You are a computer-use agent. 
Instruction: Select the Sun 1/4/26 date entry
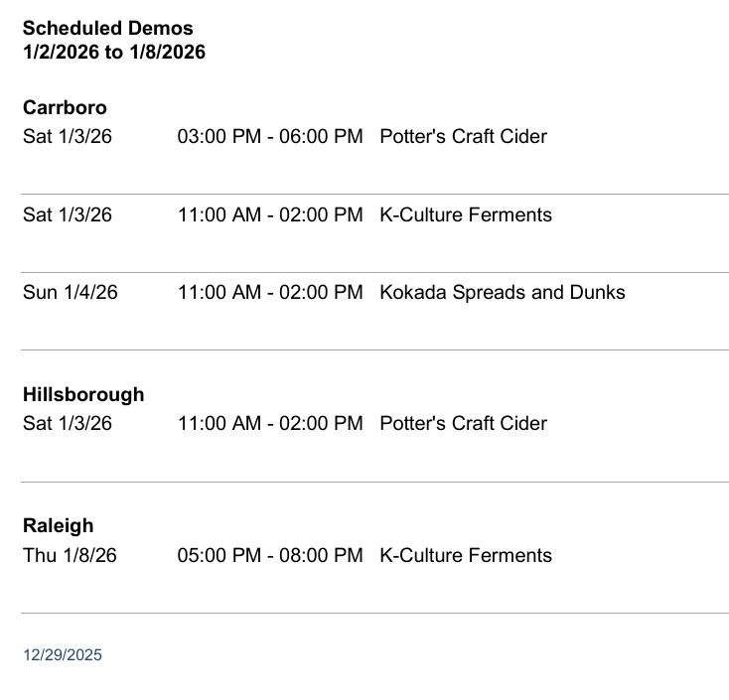pyautogui.click(x=70, y=292)
